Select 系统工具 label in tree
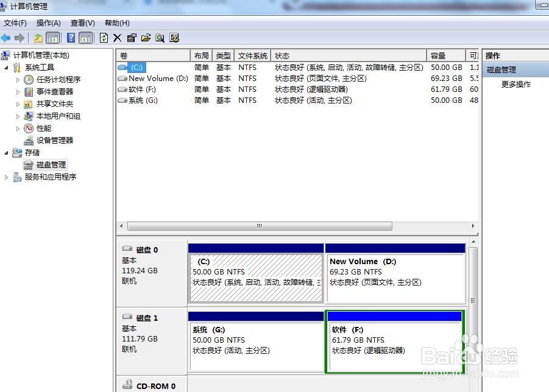Screen dimensions: 549x392 [40, 68]
